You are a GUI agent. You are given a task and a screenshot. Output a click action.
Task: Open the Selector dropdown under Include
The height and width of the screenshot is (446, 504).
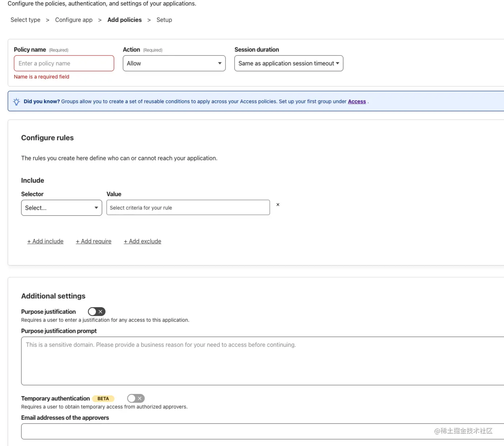point(61,208)
